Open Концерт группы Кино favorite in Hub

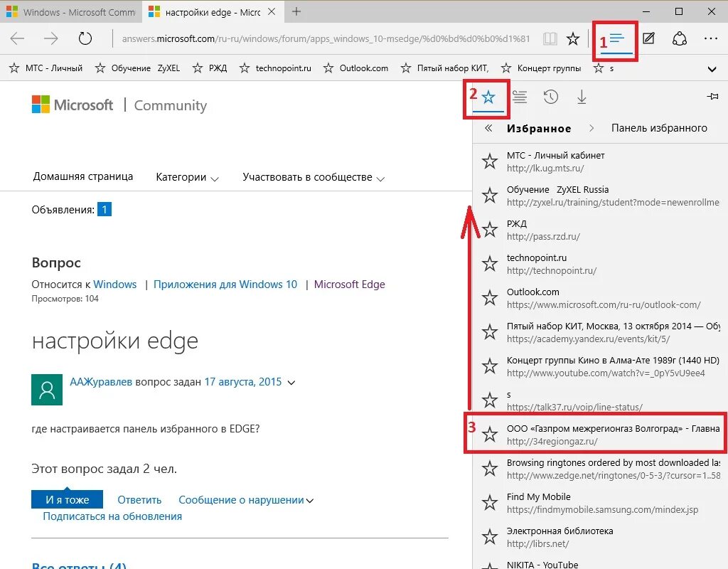click(600, 366)
